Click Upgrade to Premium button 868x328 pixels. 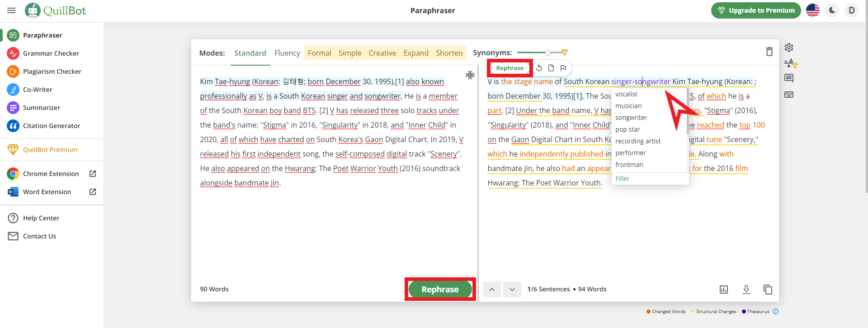756,10
